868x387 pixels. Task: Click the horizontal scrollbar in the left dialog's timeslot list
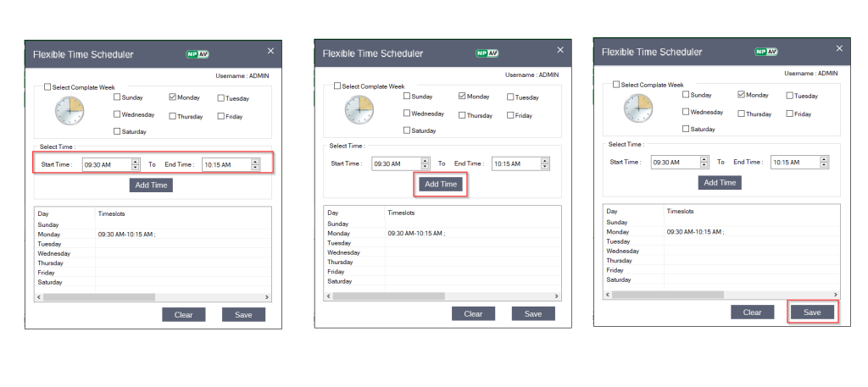[x=99, y=297]
